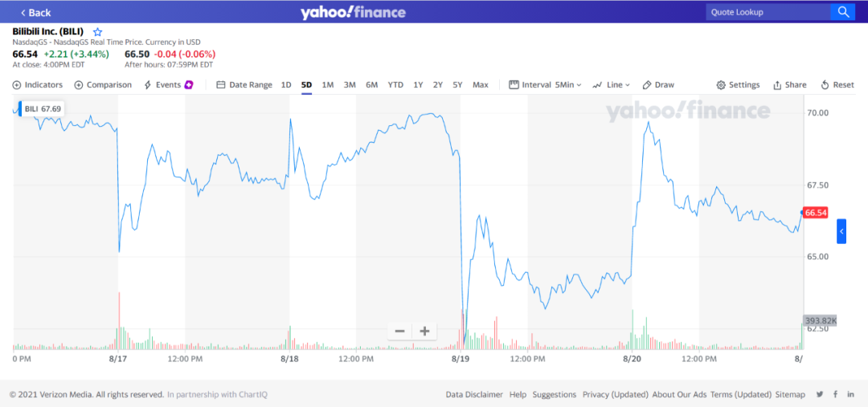Open the Draw tools
Viewport: 868px width, 407px height.
[658, 85]
